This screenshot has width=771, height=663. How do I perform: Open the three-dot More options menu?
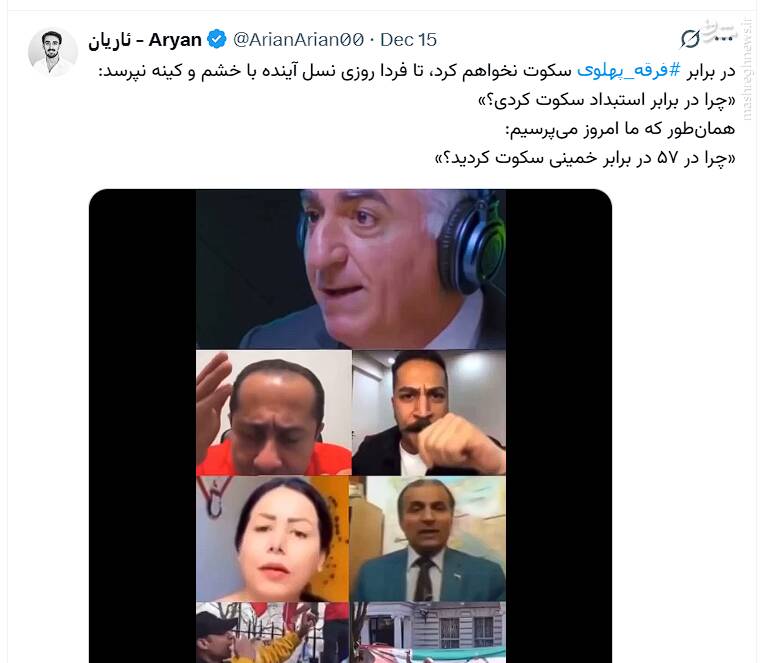(723, 38)
